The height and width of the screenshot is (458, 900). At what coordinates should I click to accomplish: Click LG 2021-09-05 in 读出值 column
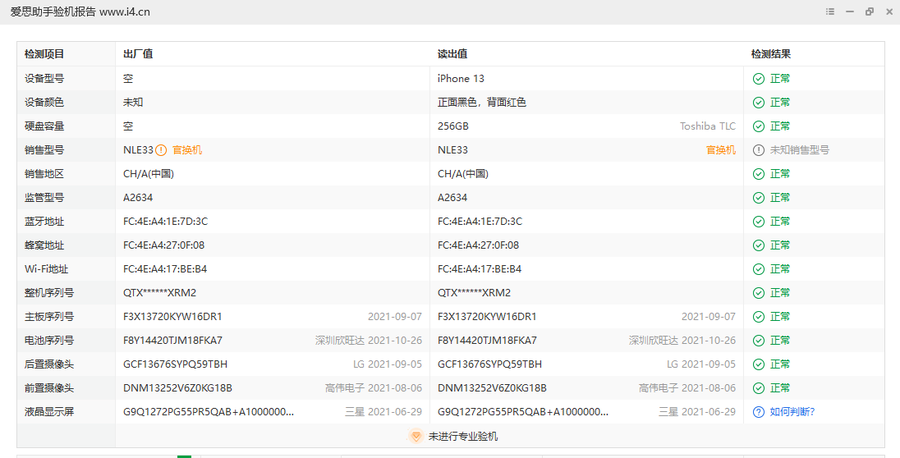[701, 364]
